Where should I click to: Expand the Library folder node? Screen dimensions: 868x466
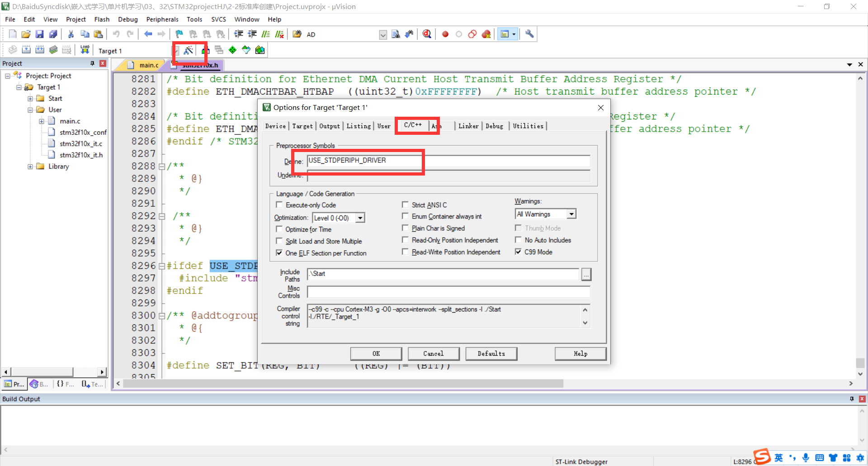(30, 166)
